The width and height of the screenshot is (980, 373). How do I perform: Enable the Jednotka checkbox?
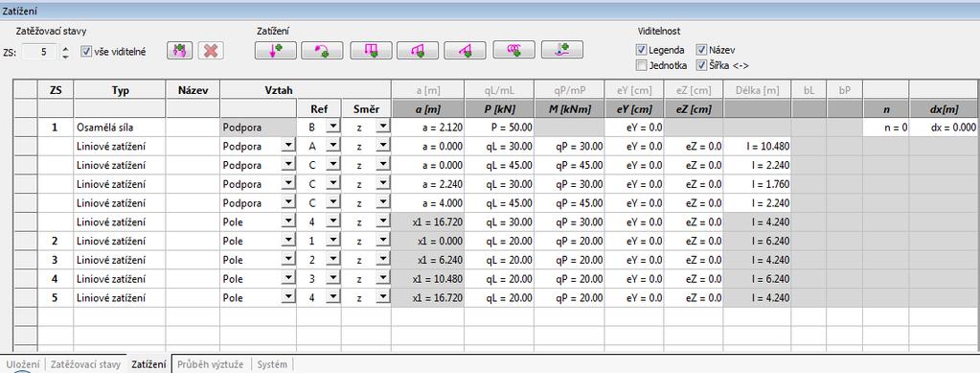point(641,65)
